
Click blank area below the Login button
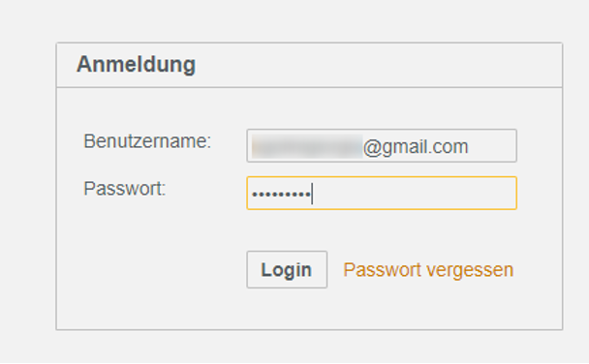point(287,309)
